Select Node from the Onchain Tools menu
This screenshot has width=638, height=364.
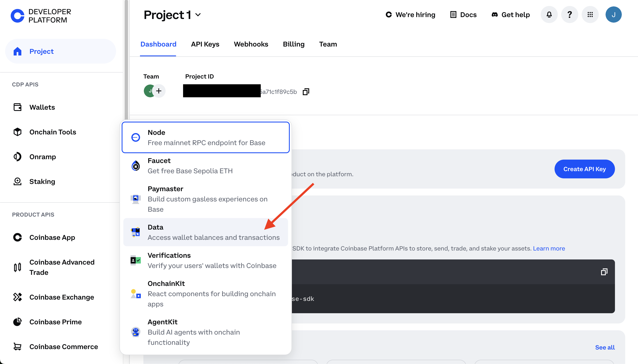point(205,137)
